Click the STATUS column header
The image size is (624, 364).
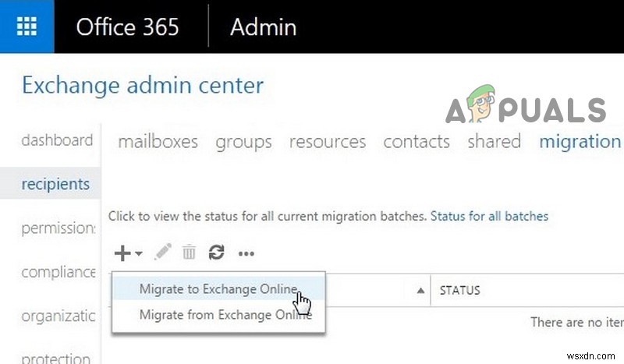coord(459,291)
